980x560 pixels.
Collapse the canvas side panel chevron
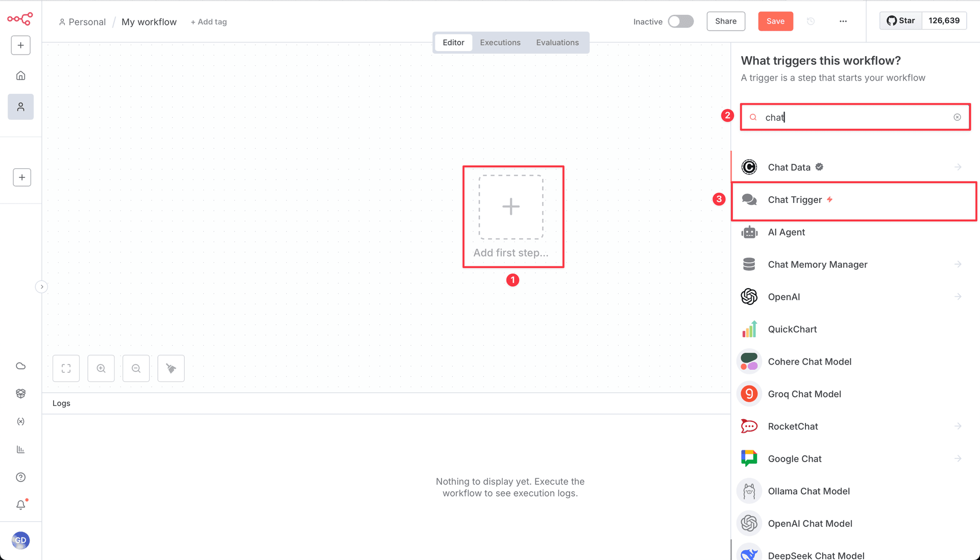[x=41, y=287]
